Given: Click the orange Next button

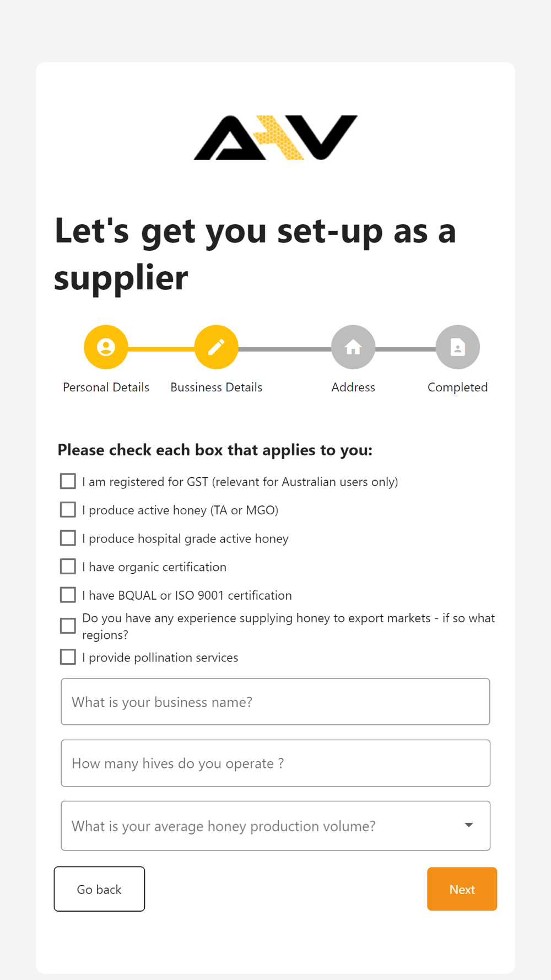Looking at the screenshot, I should click(x=462, y=889).
